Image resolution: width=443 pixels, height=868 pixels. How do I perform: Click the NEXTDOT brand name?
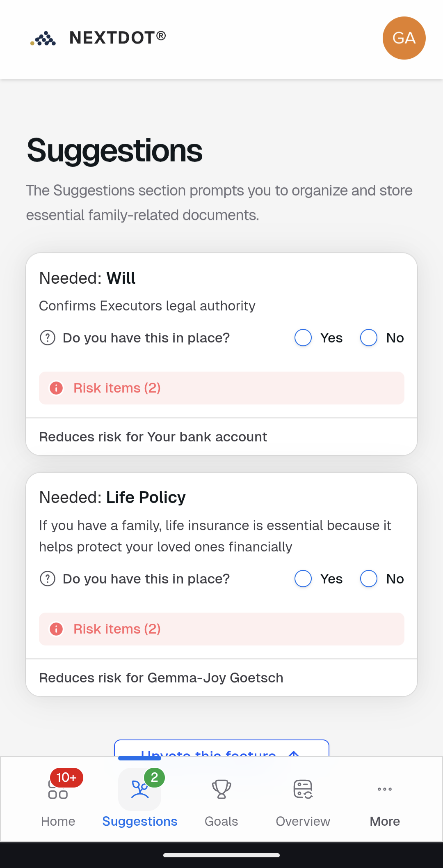click(117, 38)
